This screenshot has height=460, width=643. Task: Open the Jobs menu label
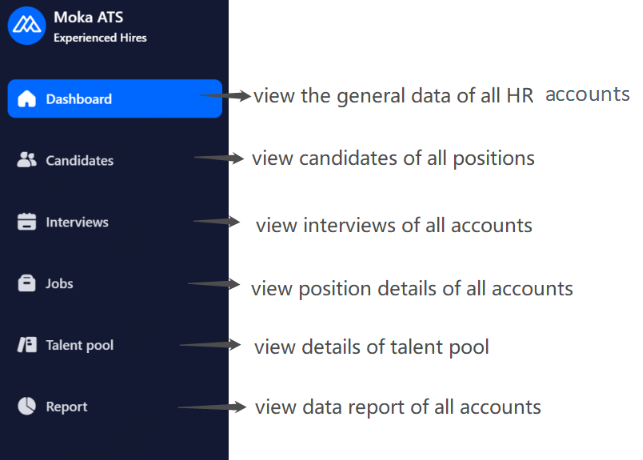(x=60, y=284)
